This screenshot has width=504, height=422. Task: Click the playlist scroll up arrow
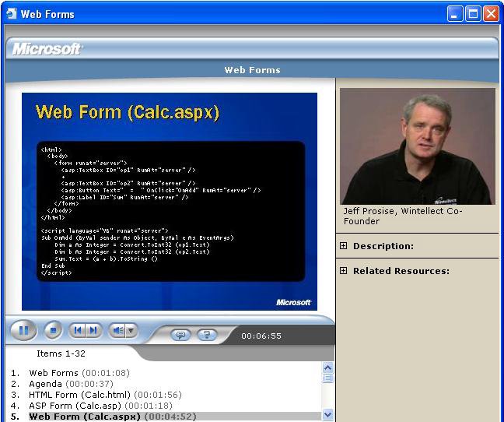(x=328, y=367)
